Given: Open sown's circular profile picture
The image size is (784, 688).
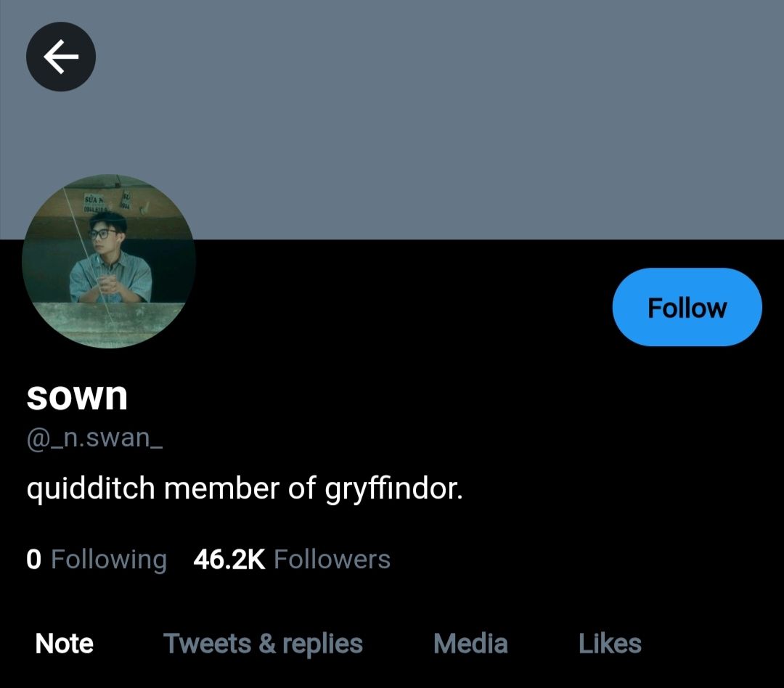Looking at the screenshot, I should pos(109,261).
